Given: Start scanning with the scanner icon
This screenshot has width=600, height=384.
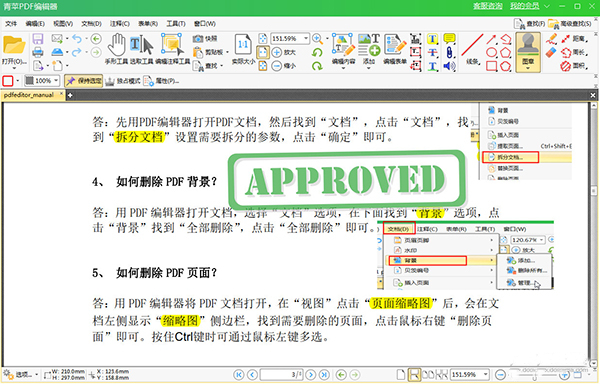Looking at the screenshot, I should (57, 52).
